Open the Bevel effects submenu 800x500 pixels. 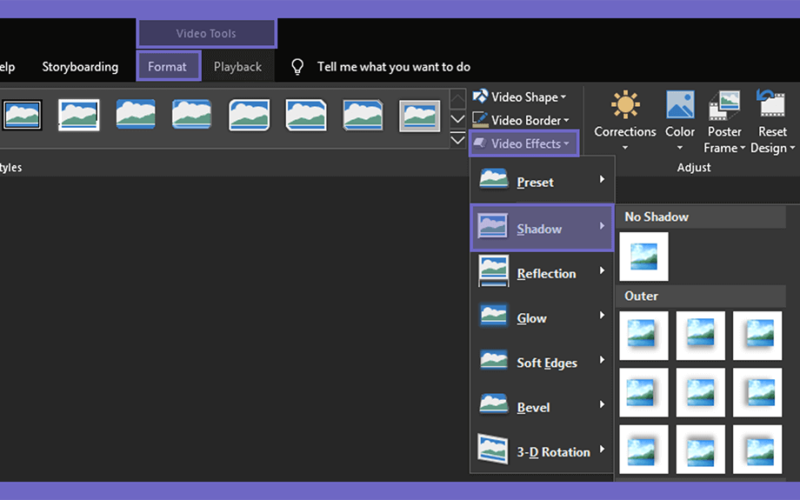pos(542,407)
